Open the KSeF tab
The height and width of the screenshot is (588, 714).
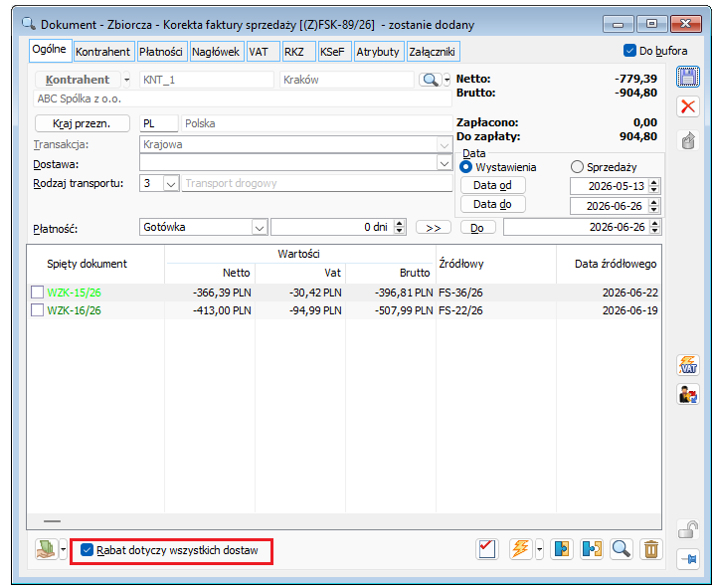coord(332,52)
